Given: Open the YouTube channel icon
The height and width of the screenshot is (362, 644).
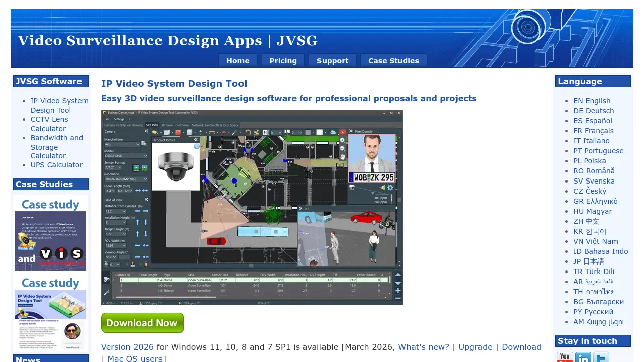Looking at the screenshot, I should (565, 357).
